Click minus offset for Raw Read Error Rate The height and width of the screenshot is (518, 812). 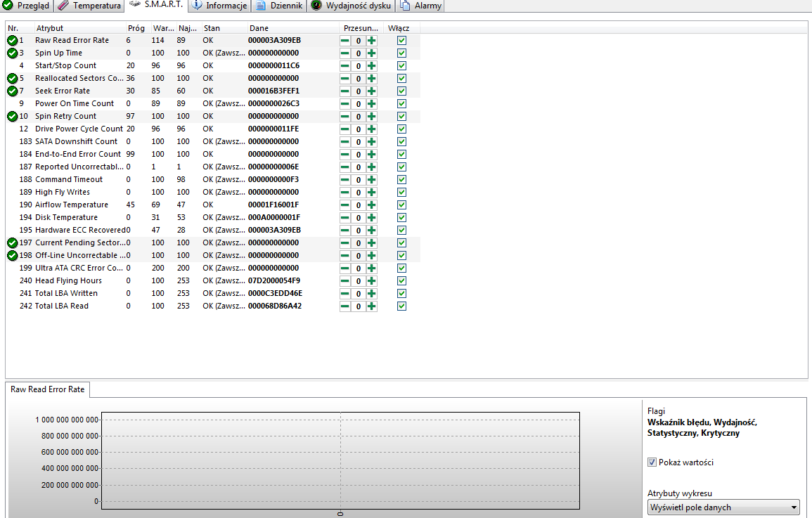[345, 40]
